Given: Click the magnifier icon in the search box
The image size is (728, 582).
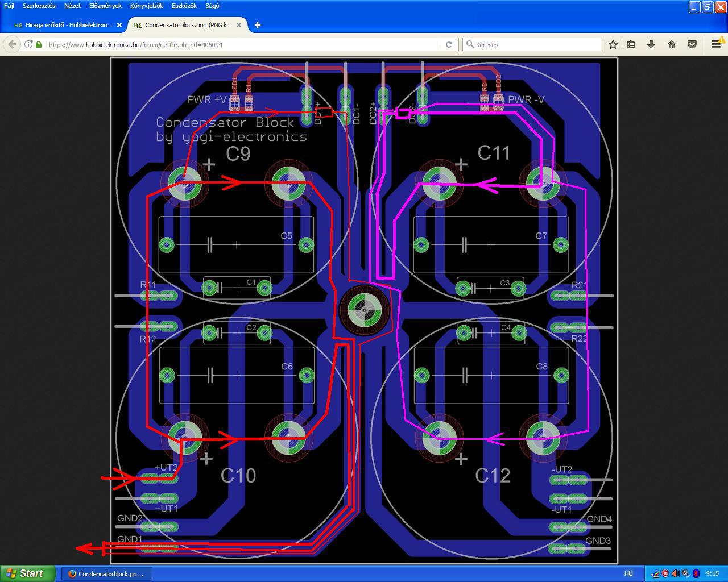Looking at the screenshot, I should tap(470, 44).
